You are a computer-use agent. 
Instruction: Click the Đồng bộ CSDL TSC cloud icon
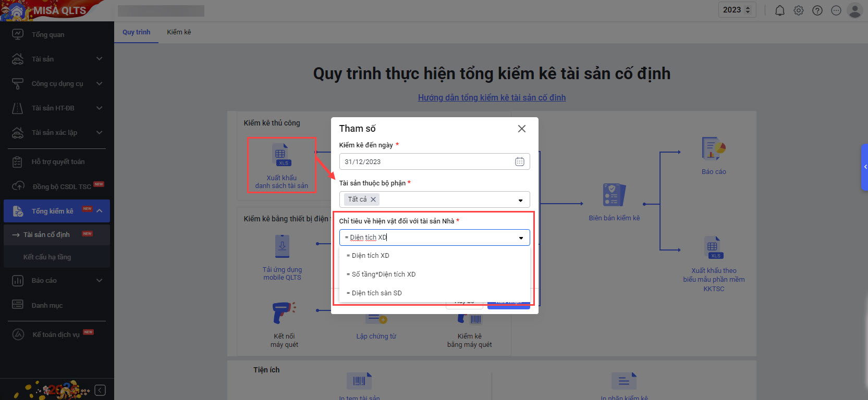point(18,186)
